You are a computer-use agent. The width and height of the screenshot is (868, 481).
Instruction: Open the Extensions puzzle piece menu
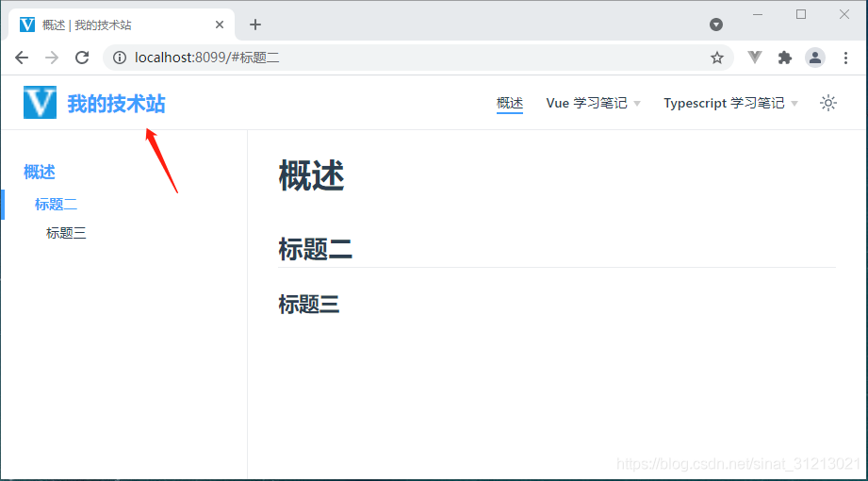[x=784, y=58]
